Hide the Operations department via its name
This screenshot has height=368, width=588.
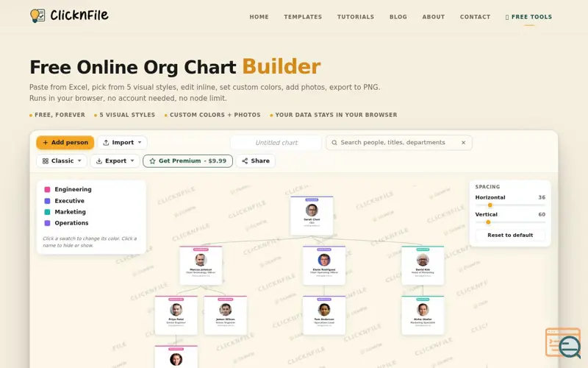pyautogui.click(x=71, y=223)
